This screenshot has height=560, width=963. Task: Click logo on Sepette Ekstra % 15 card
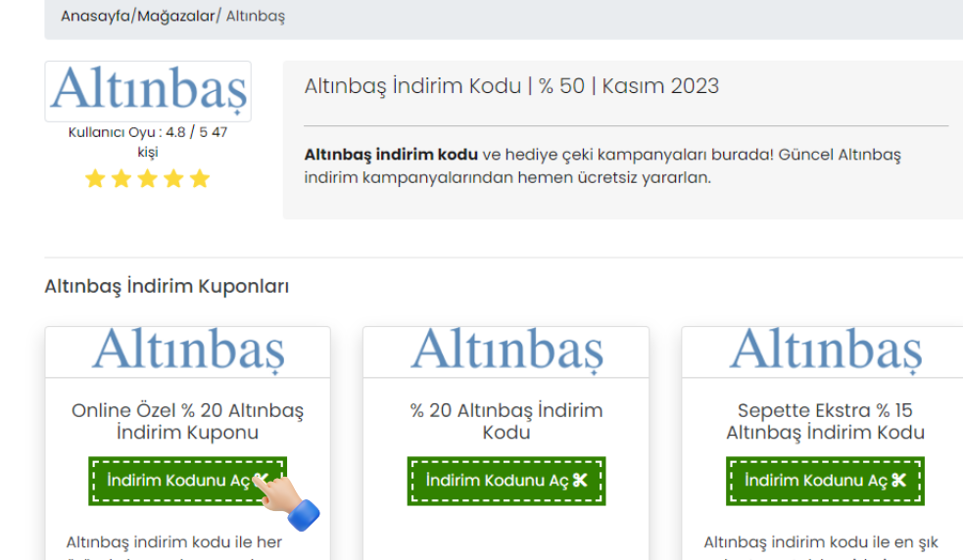point(826,350)
